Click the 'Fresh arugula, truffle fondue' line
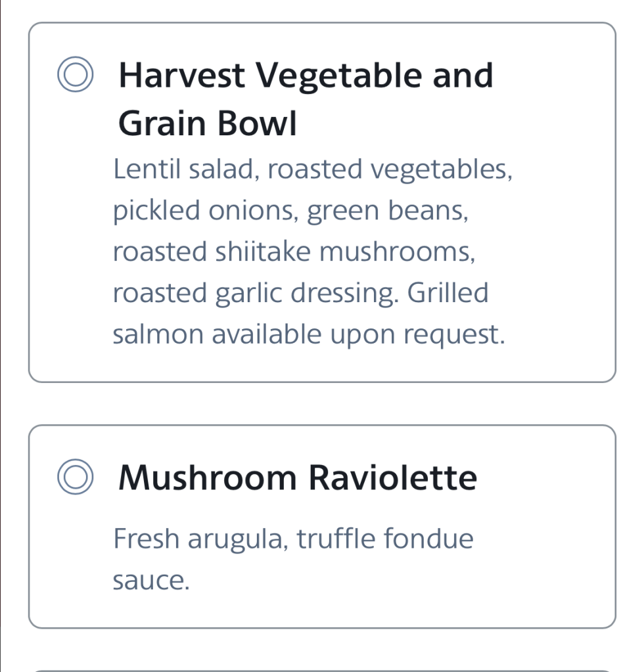Screen dimensions: 644x672 (293, 539)
